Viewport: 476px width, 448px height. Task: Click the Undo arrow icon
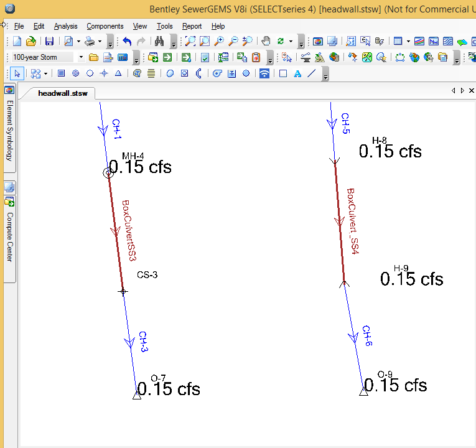coord(128,42)
